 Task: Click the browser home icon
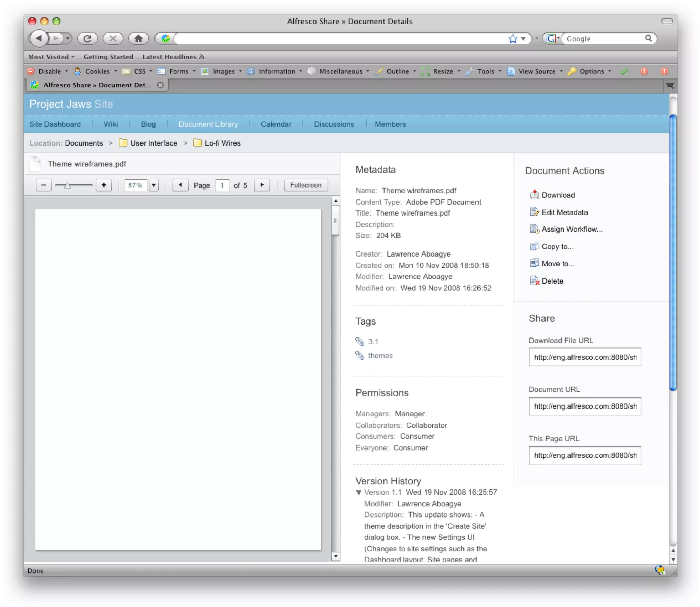tap(138, 38)
